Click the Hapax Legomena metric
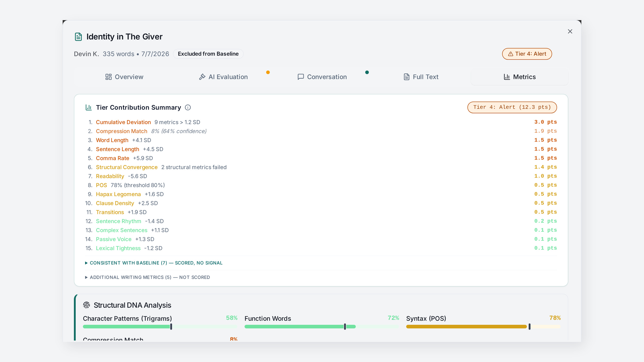Viewport: 644px width, 362px height. 118,194
